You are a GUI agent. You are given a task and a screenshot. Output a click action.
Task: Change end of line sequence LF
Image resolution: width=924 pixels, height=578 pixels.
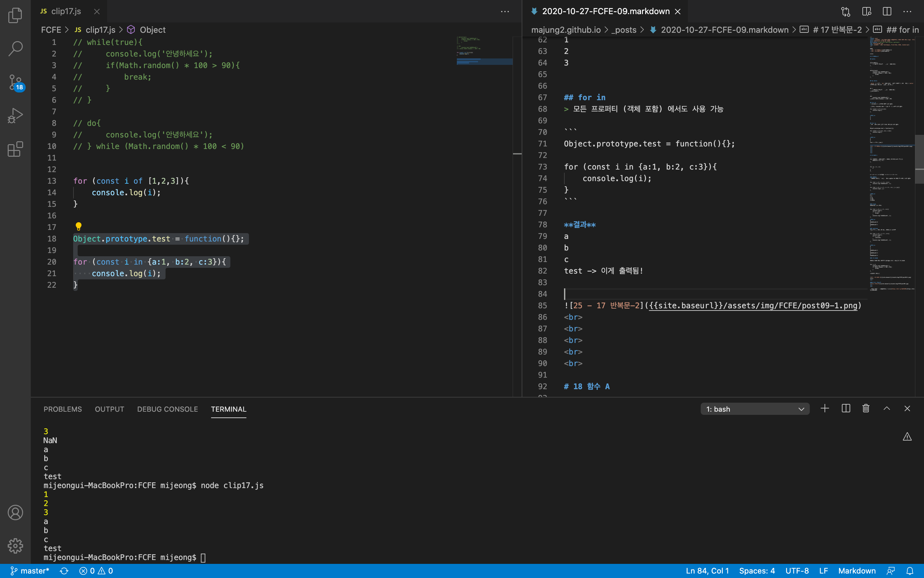coord(823,571)
